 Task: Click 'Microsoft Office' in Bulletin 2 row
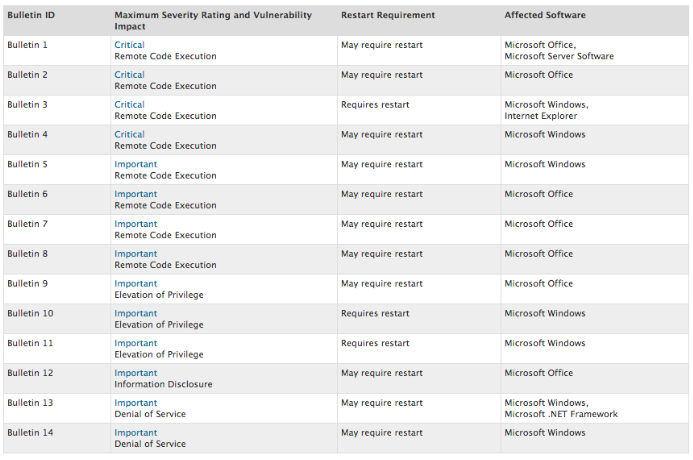click(538, 75)
